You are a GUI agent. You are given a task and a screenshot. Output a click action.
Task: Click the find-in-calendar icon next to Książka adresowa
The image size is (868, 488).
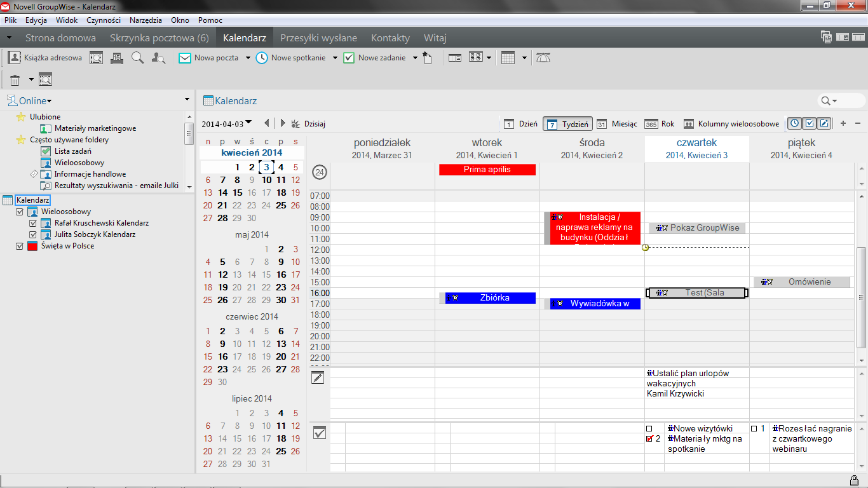click(x=96, y=58)
